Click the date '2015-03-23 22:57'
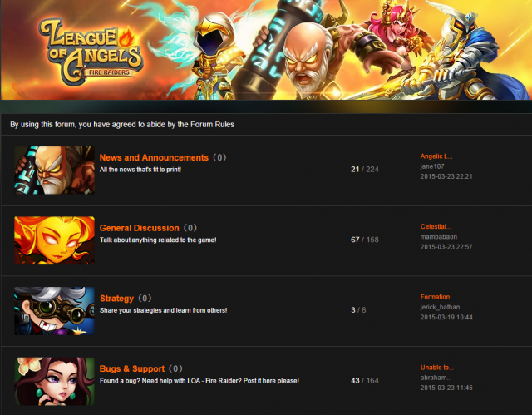 [446, 247]
